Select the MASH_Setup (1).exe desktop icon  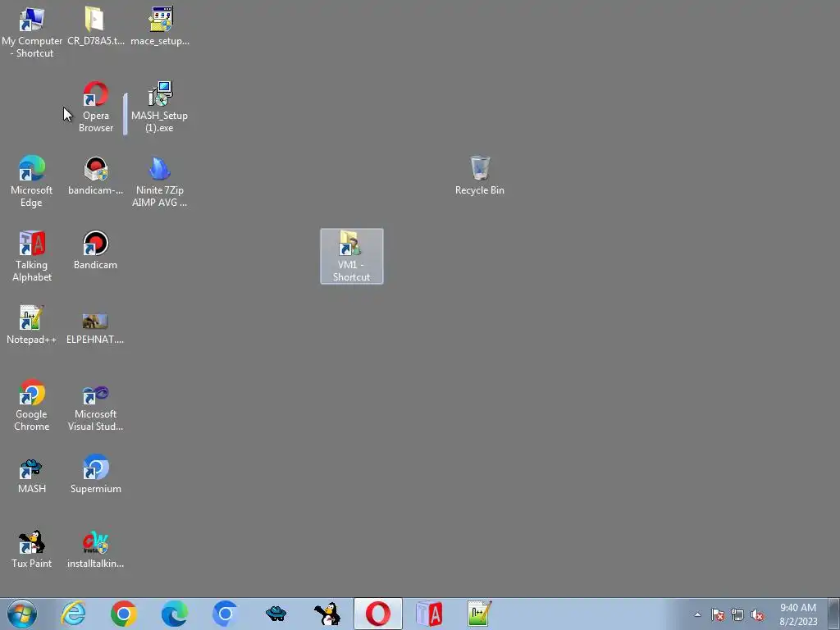[160, 107]
